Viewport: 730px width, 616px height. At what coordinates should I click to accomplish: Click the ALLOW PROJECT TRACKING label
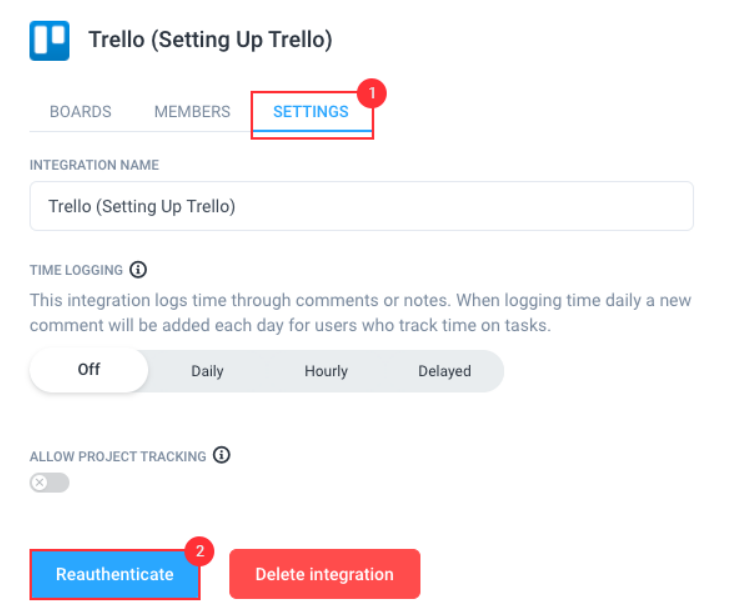pos(118,456)
